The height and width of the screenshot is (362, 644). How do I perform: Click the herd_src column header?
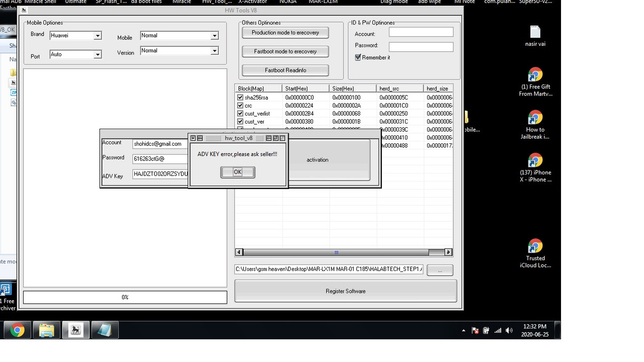point(400,88)
